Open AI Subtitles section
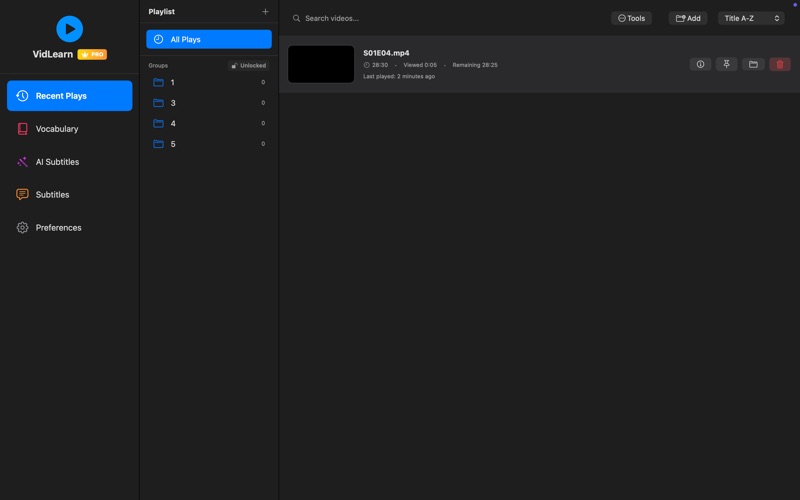Image resolution: width=800 pixels, height=500 pixels. tap(69, 162)
